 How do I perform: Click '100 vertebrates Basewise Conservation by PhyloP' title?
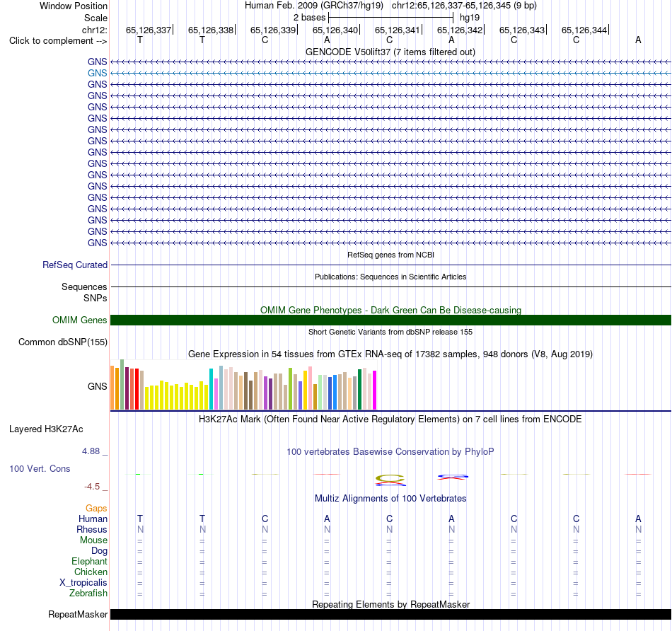pyautogui.click(x=390, y=452)
